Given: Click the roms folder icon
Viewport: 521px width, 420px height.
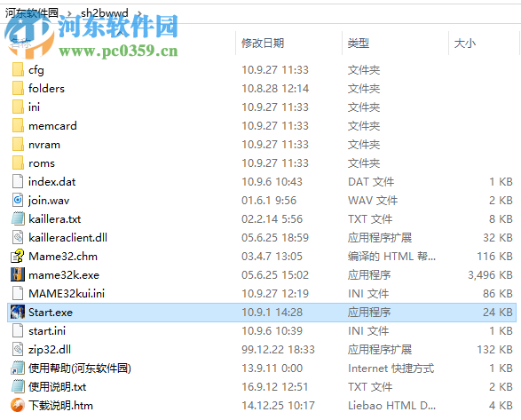Looking at the screenshot, I should click(x=18, y=163).
